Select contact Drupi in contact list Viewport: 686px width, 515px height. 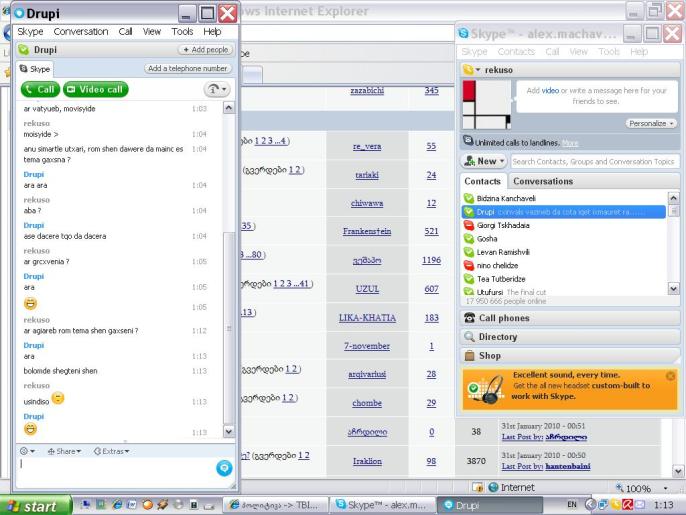tap(564, 212)
